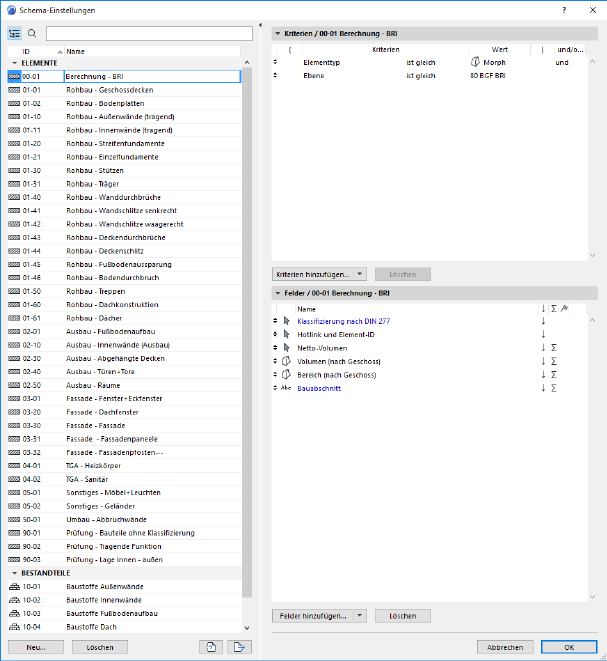Image resolution: width=607 pixels, height=661 pixels.
Task: Collapse the ELEMENTE group
Action: coord(15,63)
